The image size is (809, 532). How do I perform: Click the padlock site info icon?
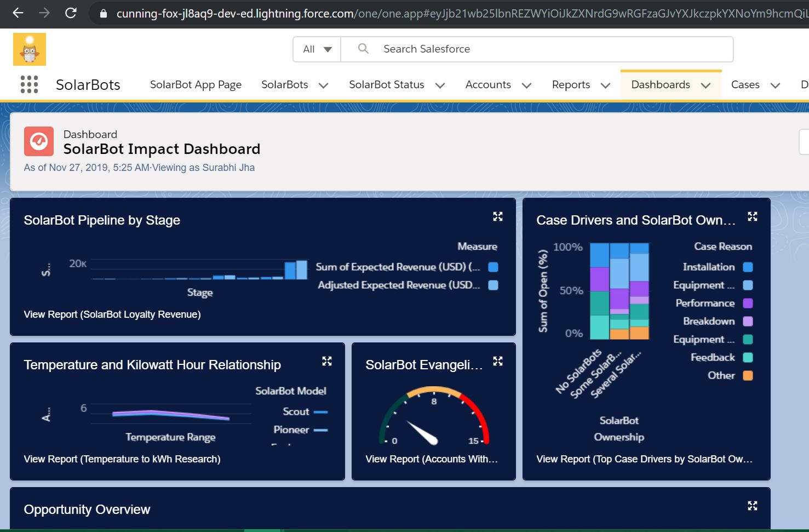tap(103, 13)
